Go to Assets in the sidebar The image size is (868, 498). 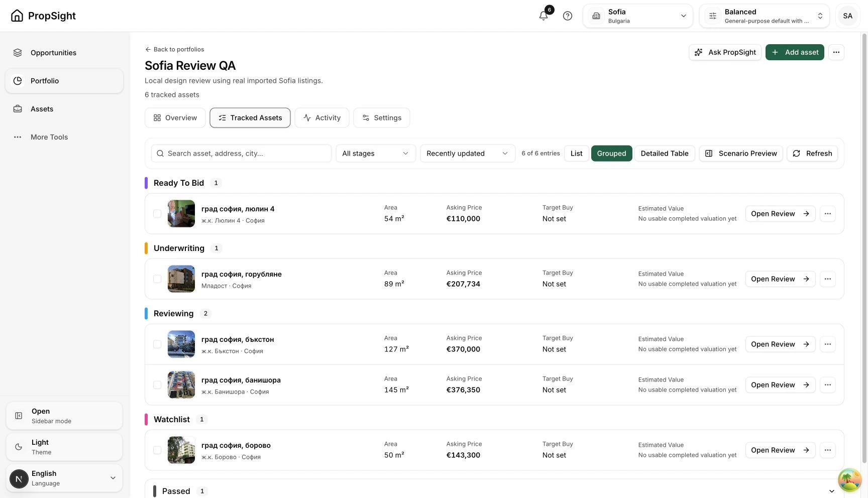point(64,109)
